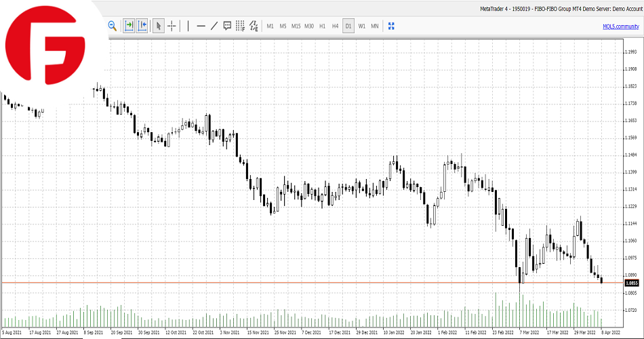This screenshot has height=339, width=644.
Task: Change timeframe to W1 weekly
Action: click(x=362, y=26)
